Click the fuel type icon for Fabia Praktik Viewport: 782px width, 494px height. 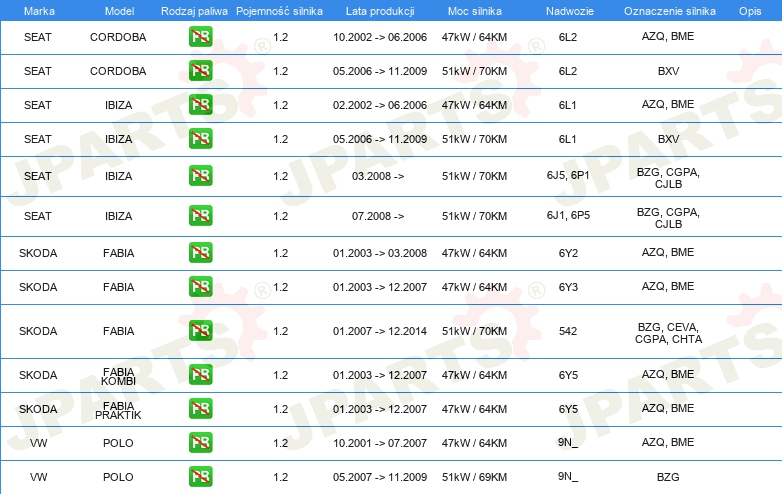200,409
